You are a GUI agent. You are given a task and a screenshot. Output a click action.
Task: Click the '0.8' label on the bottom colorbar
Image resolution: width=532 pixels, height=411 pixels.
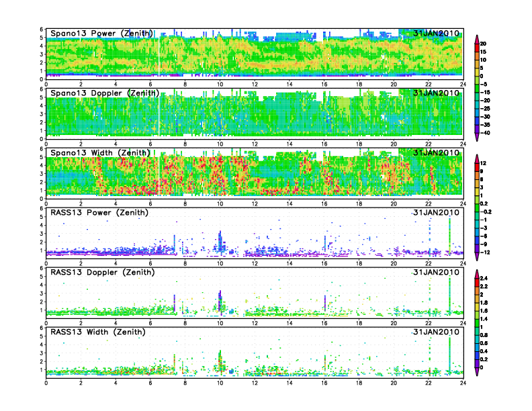click(x=484, y=335)
